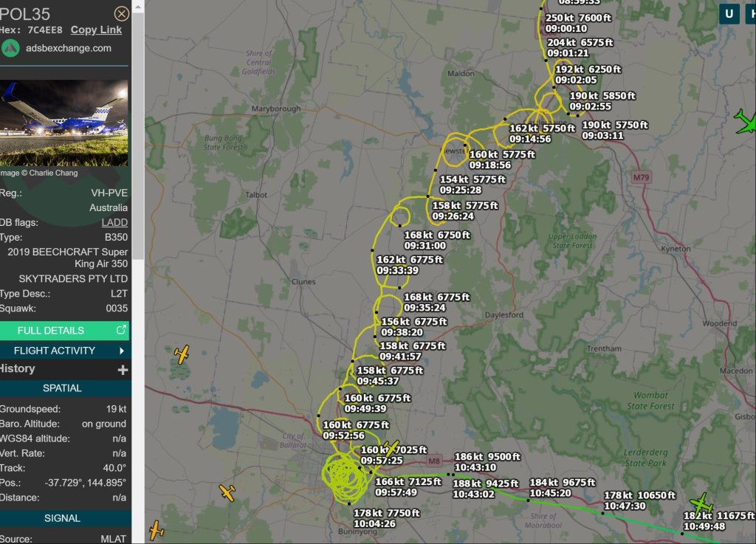Viewport: 756px width, 544px height.
Task: Collapse the SIGNAL section header
Action: click(x=63, y=518)
